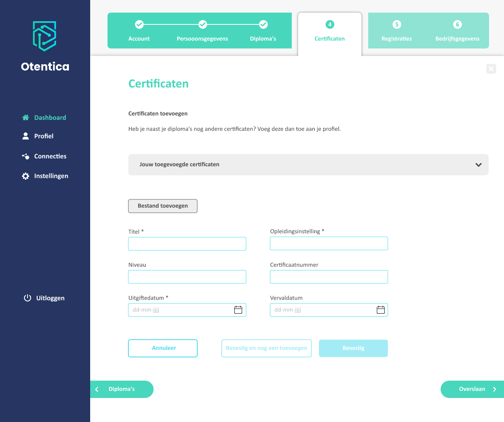Image resolution: width=504 pixels, height=422 pixels.
Task: Go to the Account step tab
Action: pyautogui.click(x=139, y=31)
